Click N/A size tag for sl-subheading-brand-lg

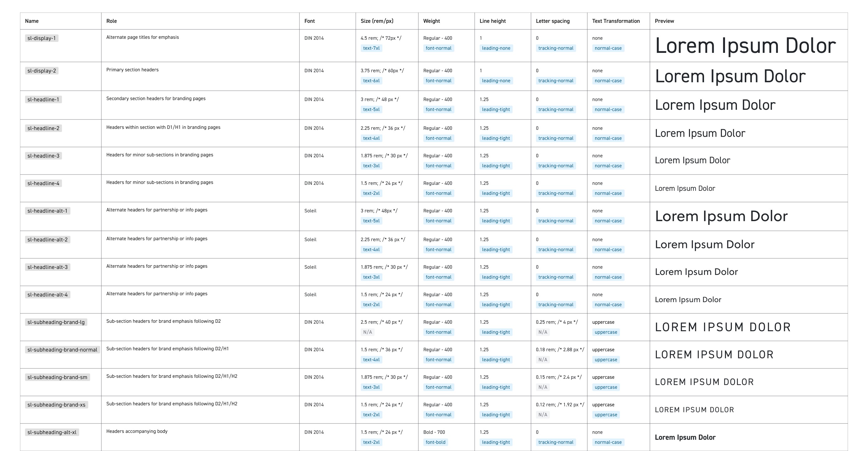(367, 332)
